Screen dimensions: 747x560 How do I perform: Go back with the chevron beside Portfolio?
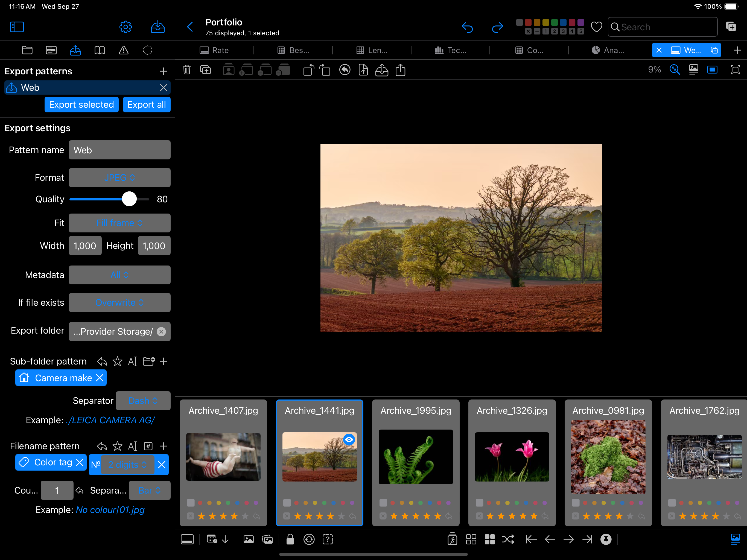tap(190, 27)
